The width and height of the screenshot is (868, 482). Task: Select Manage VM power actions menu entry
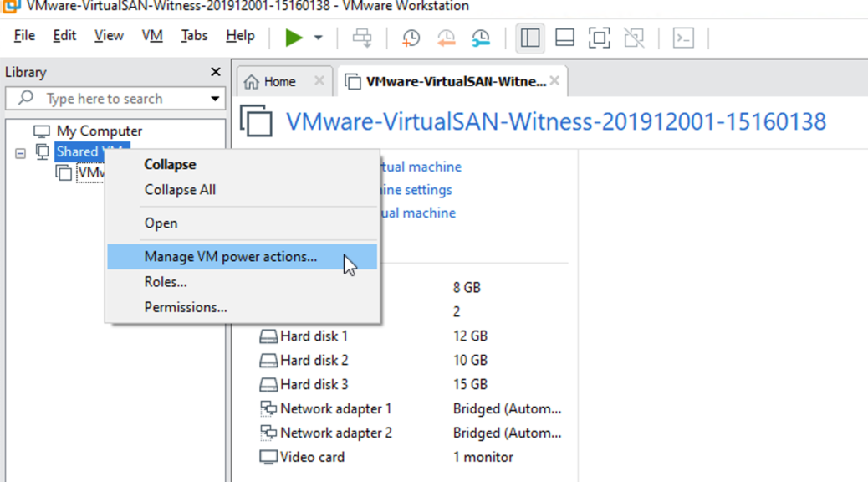(x=231, y=257)
